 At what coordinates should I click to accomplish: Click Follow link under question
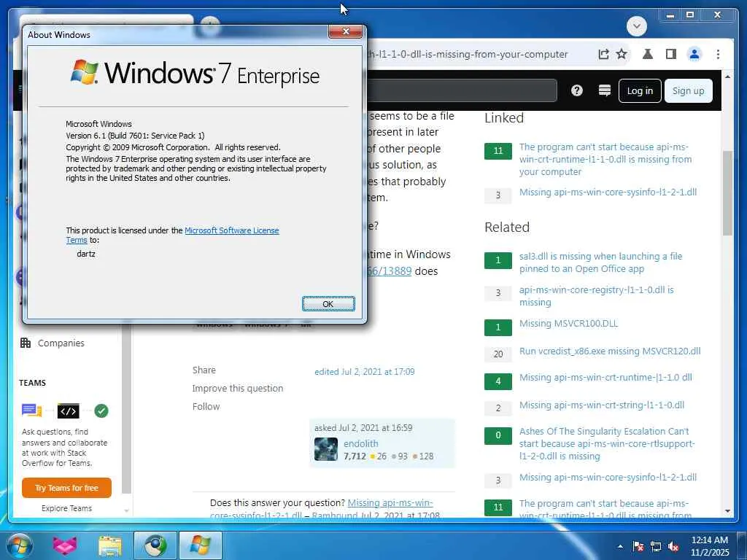coord(206,406)
